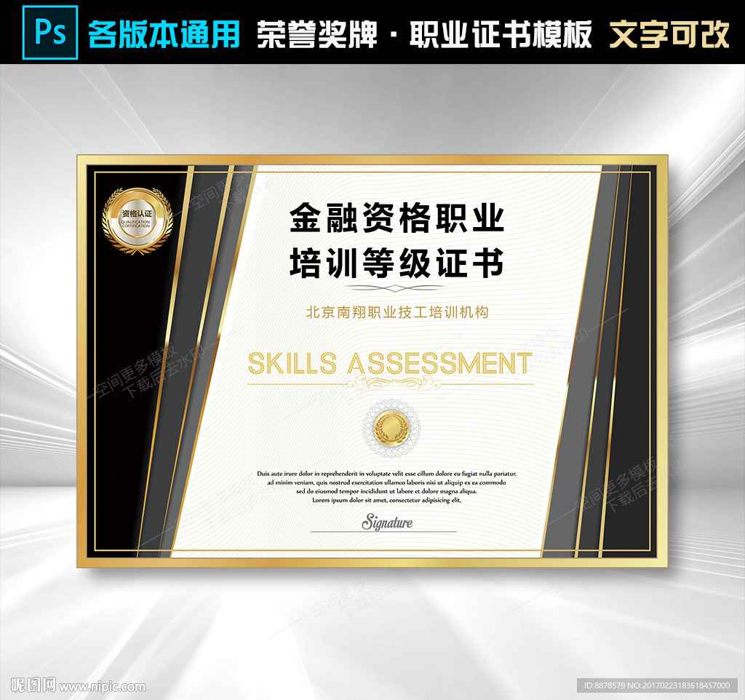Screen dimensions: 745x700
Task: Click the ID:8878579 number label
Action: [657, 685]
